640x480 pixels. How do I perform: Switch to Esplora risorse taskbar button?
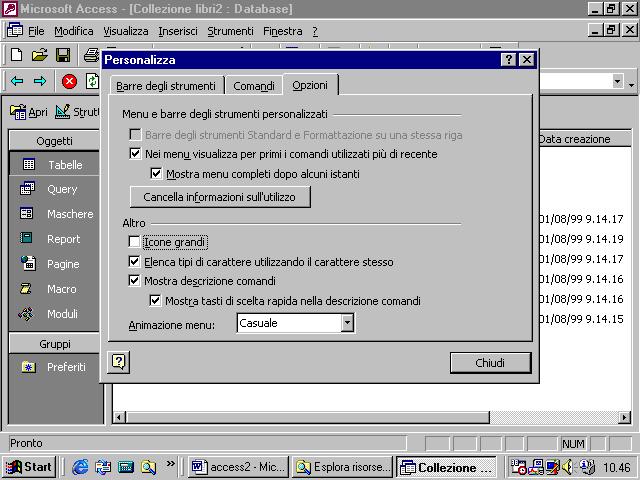[x=342, y=467]
